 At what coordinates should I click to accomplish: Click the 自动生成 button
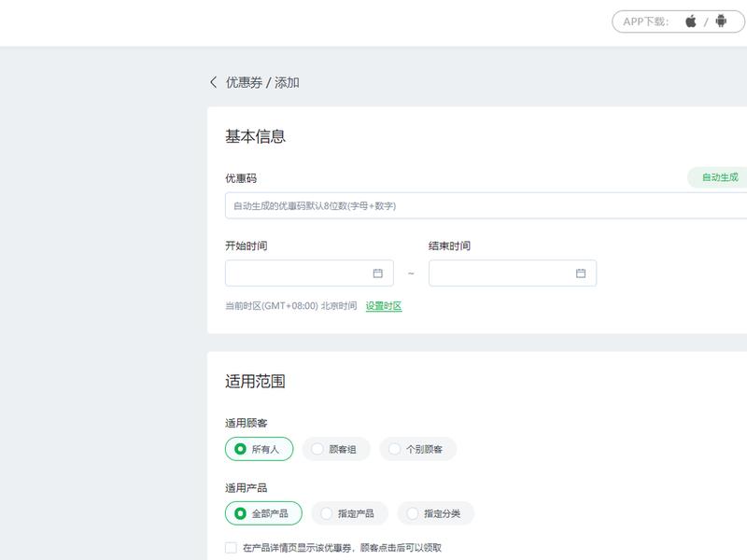(x=719, y=177)
